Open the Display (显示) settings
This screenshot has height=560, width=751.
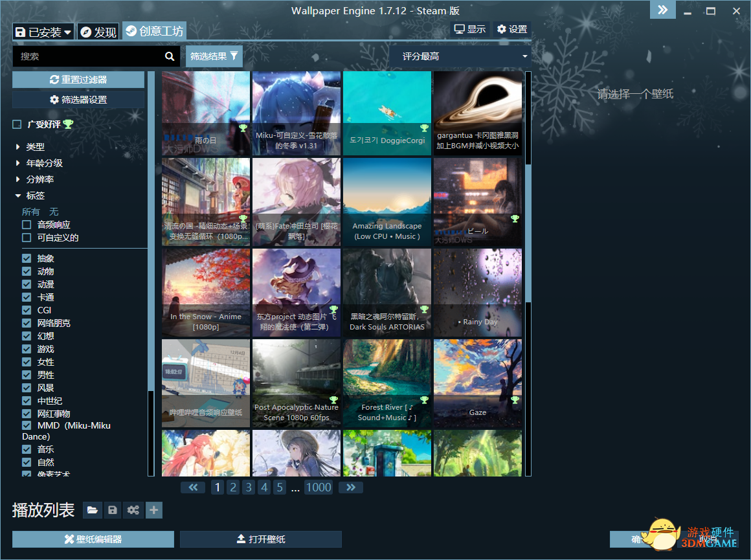(x=470, y=29)
